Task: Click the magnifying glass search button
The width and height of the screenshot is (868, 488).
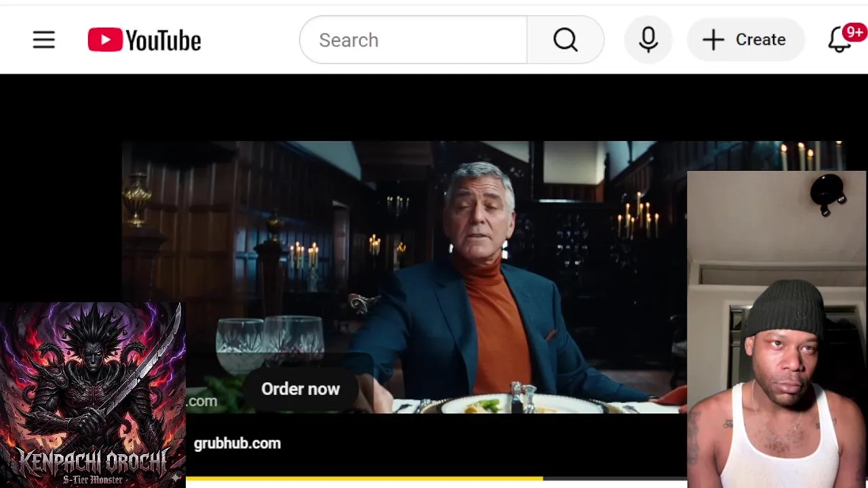Action: point(566,40)
